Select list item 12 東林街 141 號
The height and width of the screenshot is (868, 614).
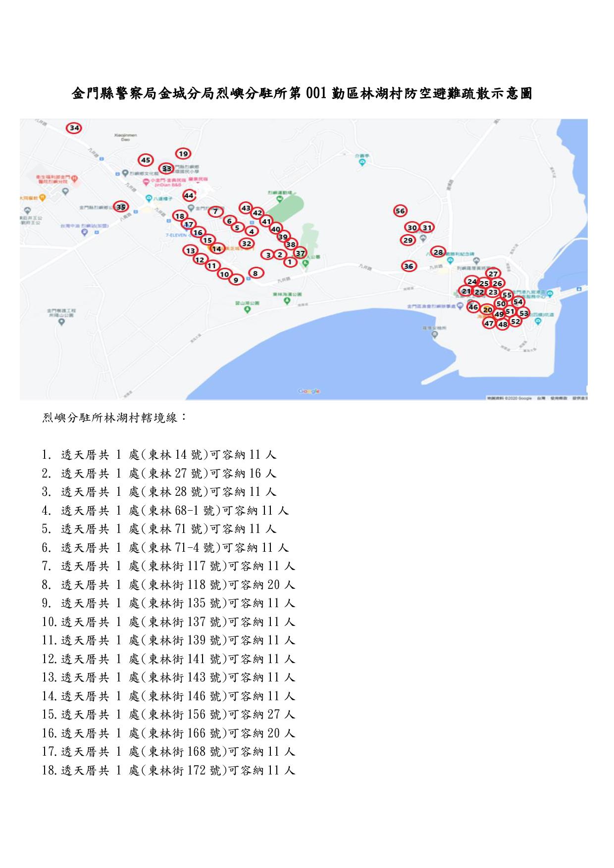[x=168, y=659]
